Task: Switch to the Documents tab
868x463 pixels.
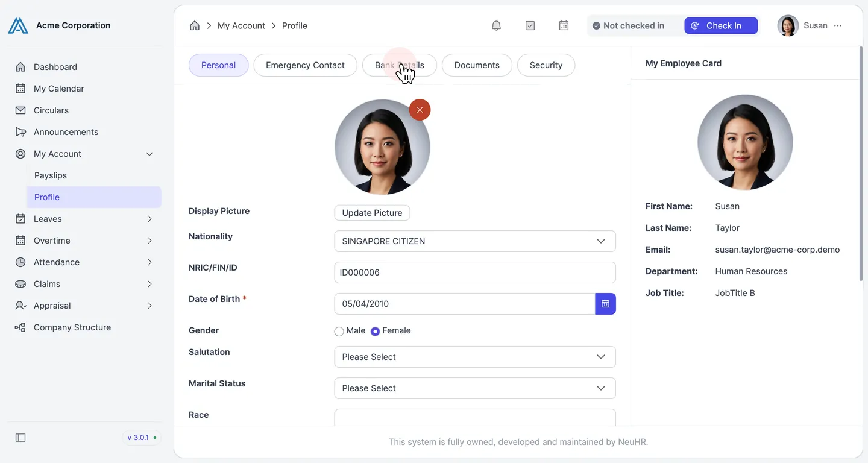Action: coord(477,65)
